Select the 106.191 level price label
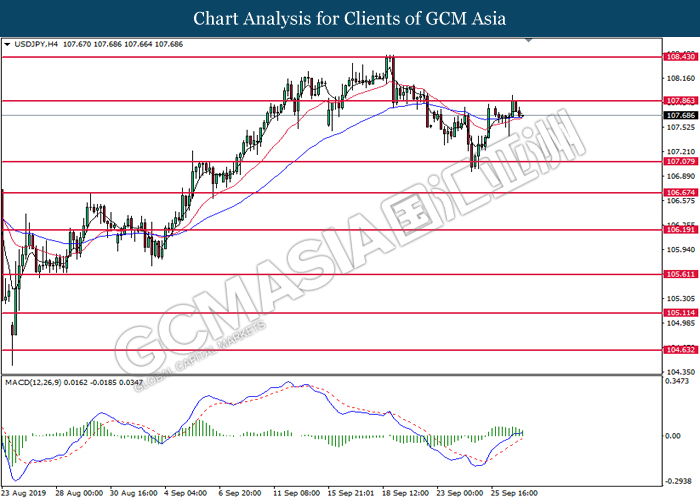 tap(680, 230)
